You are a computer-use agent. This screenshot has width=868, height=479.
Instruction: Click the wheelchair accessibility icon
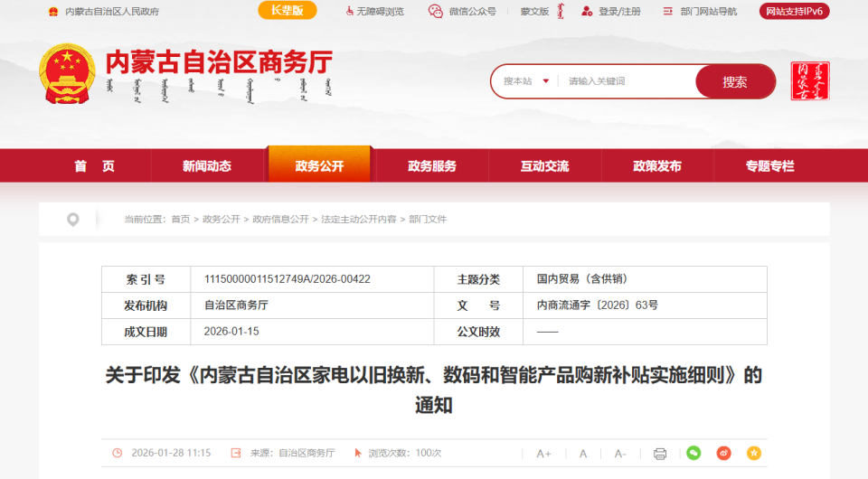[349, 11]
